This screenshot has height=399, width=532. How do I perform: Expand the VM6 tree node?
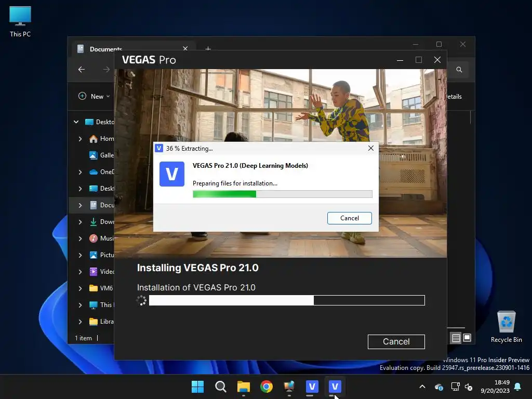pyautogui.click(x=81, y=288)
